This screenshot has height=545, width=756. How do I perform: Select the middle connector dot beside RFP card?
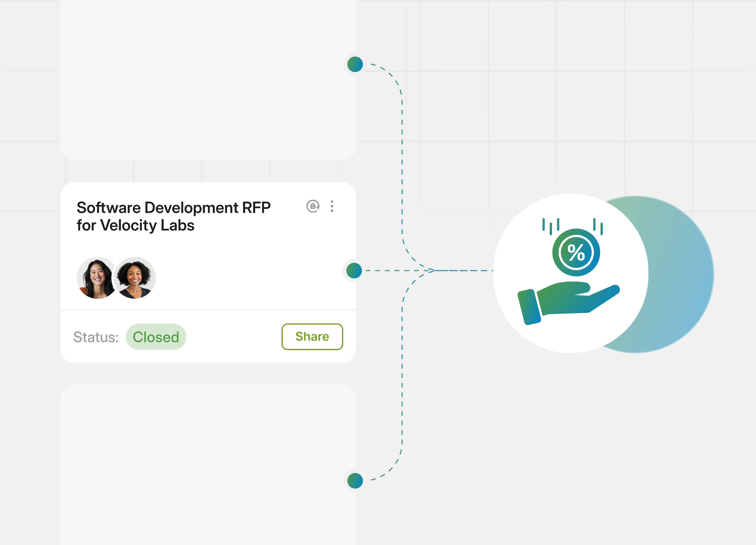tap(354, 270)
